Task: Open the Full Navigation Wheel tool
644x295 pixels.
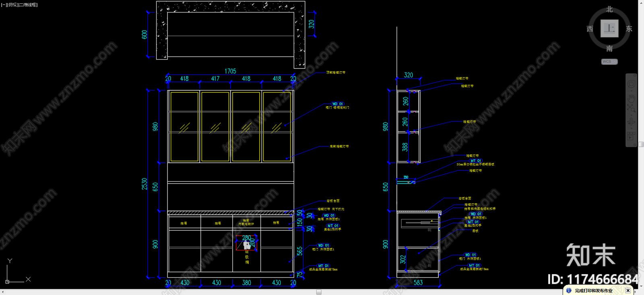Action: [x=631, y=84]
